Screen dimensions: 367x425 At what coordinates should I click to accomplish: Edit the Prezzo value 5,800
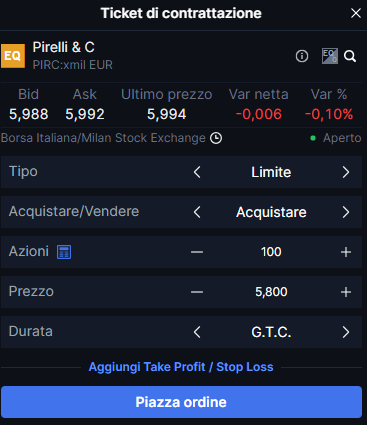(271, 292)
